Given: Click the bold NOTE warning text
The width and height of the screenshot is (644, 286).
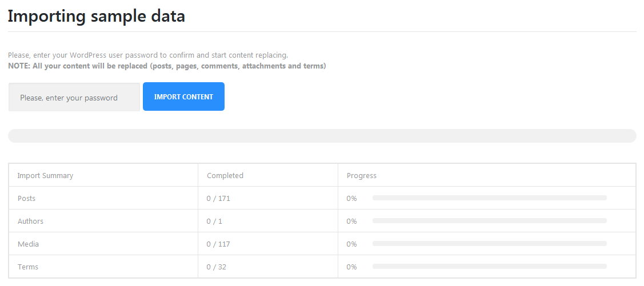Looking at the screenshot, I should (167, 66).
